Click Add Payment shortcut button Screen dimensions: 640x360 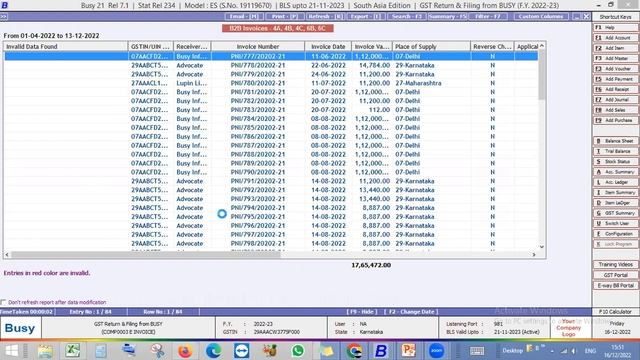click(616, 79)
